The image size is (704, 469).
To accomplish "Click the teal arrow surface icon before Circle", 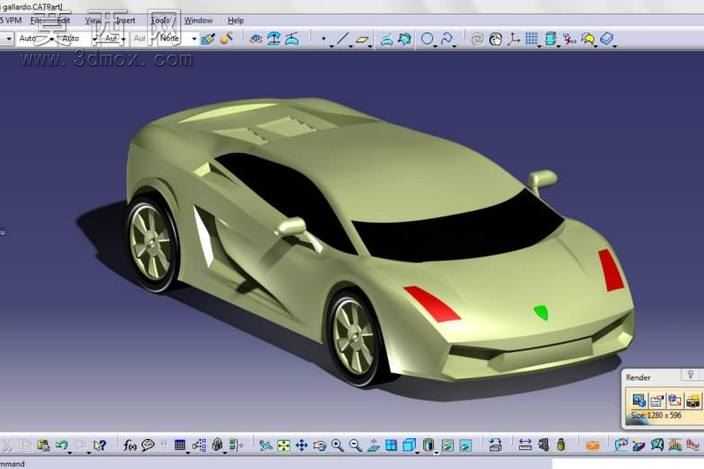I will pyautogui.click(x=405, y=39).
